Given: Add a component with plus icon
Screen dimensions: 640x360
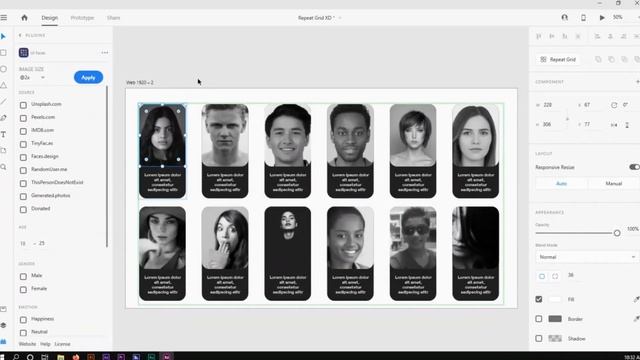Looking at the screenshot, I should pyautogui.click(x=637, y=82).
